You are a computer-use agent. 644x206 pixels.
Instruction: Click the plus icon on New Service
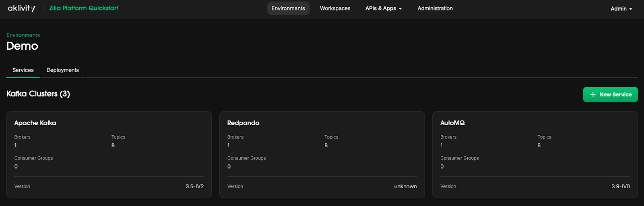coord(592,94)
